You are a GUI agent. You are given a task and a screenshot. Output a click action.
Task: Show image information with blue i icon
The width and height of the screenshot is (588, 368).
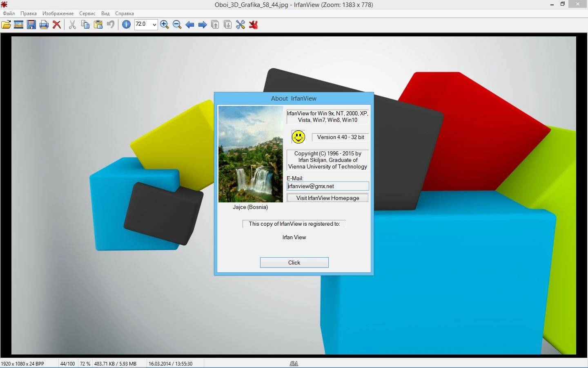point(127,25)
